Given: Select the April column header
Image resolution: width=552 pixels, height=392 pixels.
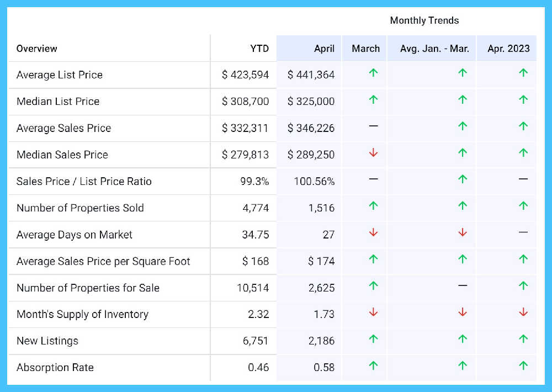Looking at the screenshot, I should tap(324, 49).
